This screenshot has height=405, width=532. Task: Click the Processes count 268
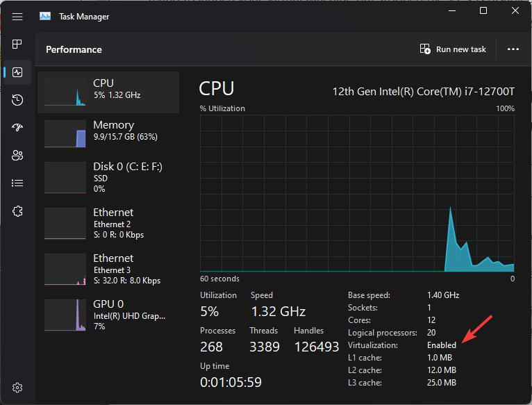(211, 347)
